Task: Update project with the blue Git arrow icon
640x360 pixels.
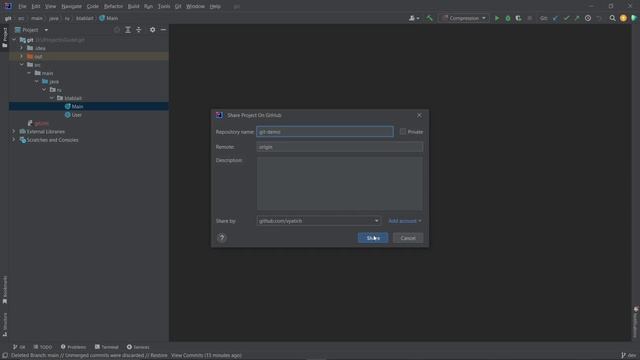Action: (x=555, y=18)
